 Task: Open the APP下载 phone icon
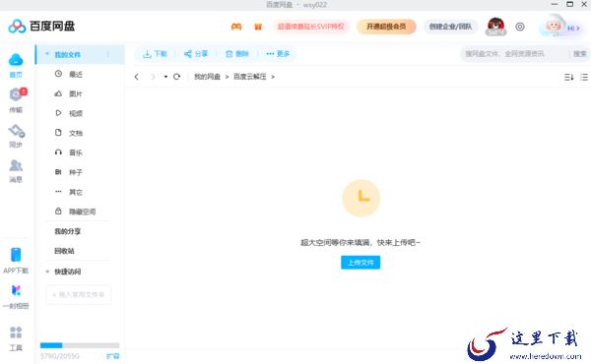tap(16, 255)
